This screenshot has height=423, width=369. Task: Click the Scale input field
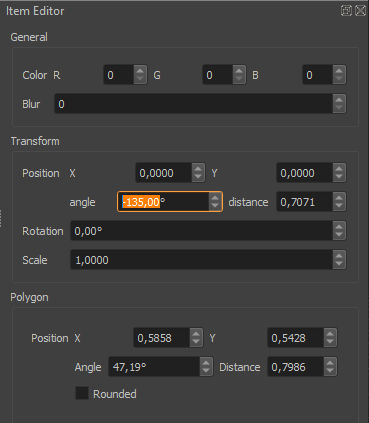point(202,260)
